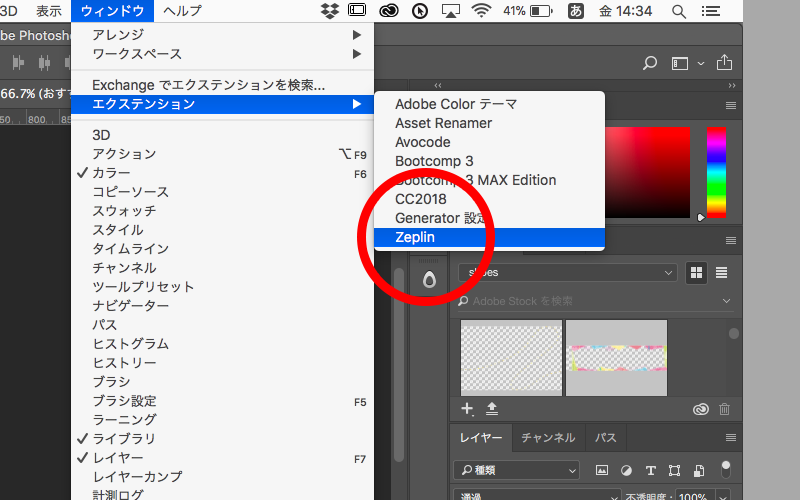
Task: Click the rainbow hue slider strip
Action: pyautogui.click(x=716, y=172)
